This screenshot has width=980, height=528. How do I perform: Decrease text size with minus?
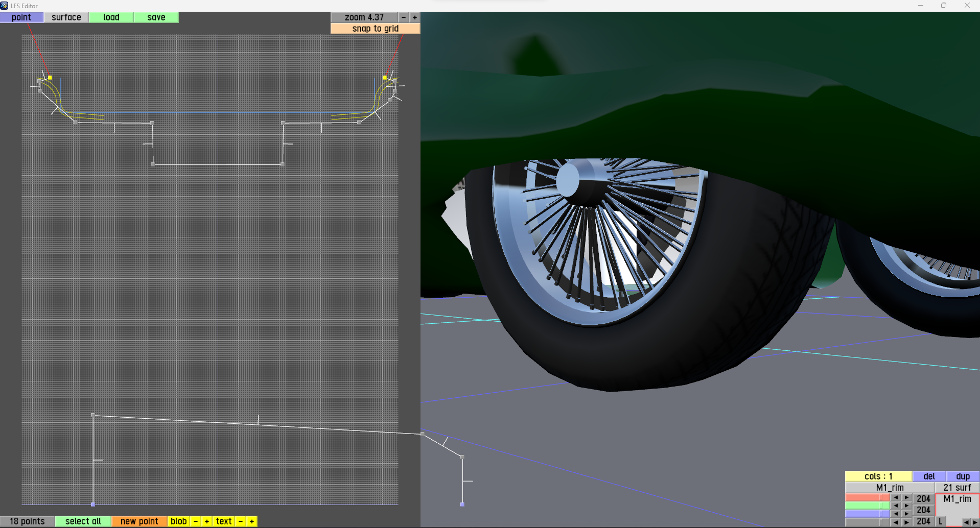pyautogui.click(x=241, y=521)
